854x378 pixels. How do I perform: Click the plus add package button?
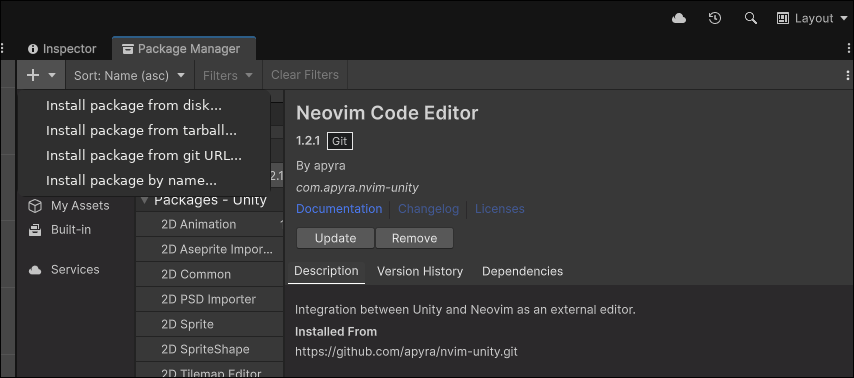(x=34, y=75)
